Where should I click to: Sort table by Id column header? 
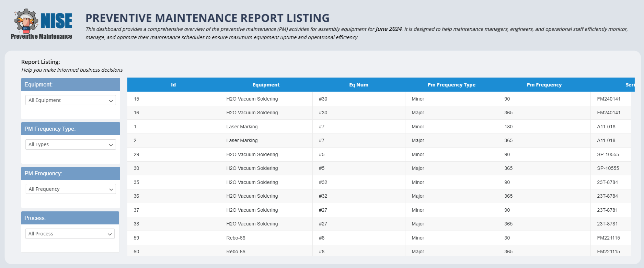173,85
